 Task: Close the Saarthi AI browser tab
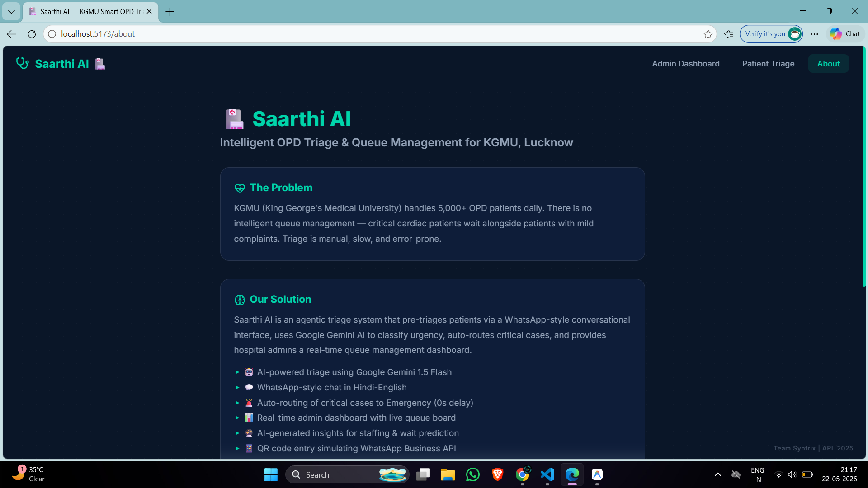[149, 12]
